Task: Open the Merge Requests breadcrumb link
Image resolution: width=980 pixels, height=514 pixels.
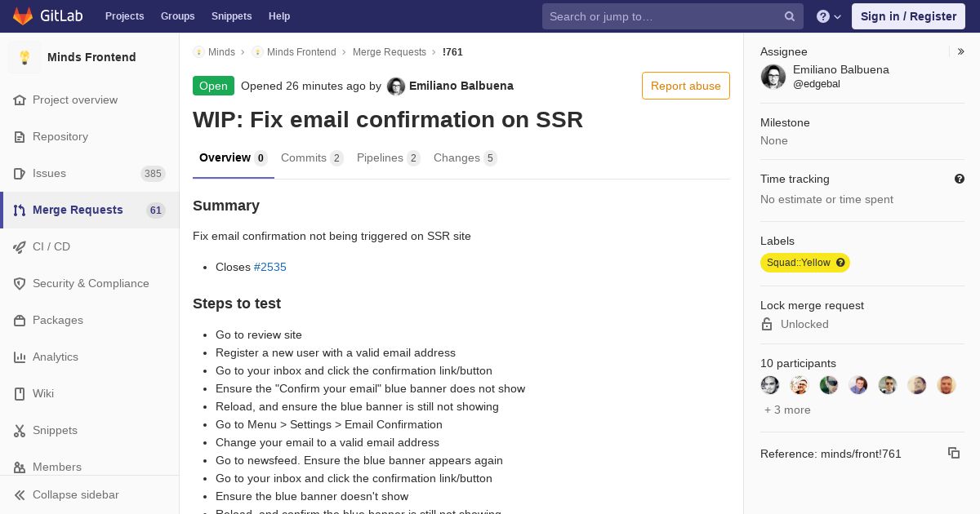Action: pyautogui.click(x=390, y=52)
